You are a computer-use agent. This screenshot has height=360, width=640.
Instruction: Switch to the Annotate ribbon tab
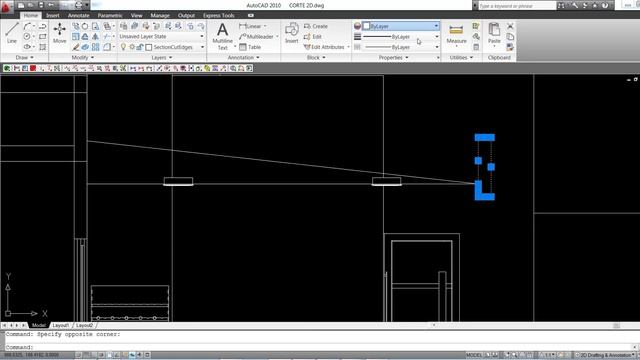point(78,16)
